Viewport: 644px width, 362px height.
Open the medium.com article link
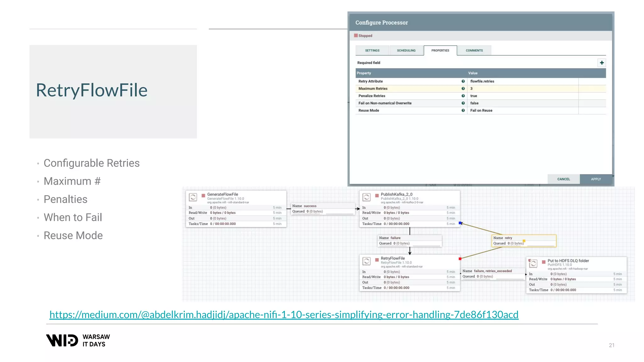tap(284, 315)
